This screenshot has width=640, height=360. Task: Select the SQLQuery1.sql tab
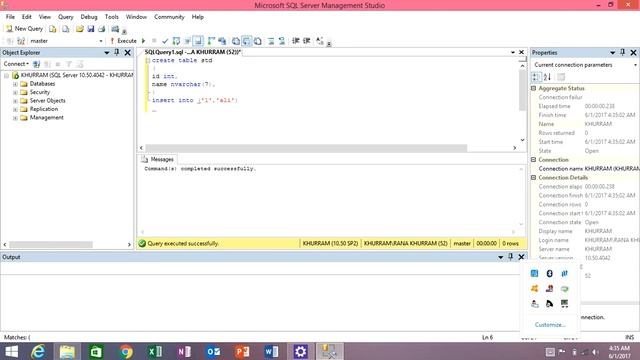193,52
